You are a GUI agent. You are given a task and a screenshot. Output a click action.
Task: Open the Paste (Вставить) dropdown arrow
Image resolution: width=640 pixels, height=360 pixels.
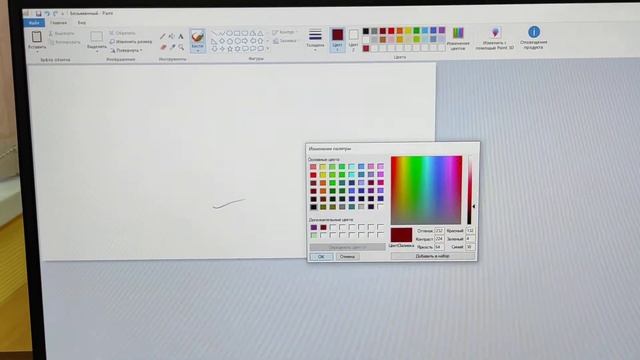coord(37,51)
